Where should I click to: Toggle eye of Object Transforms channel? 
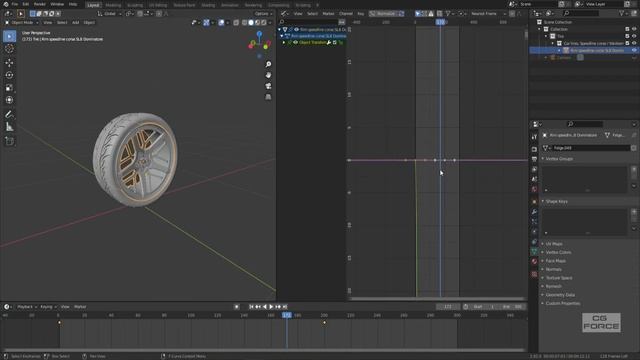tap(296, 42)
